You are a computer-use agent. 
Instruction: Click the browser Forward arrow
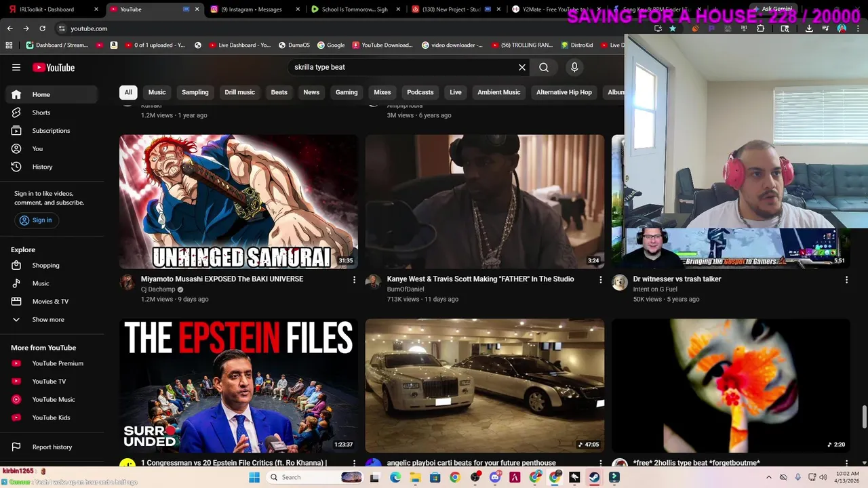[x=26, y=28]
